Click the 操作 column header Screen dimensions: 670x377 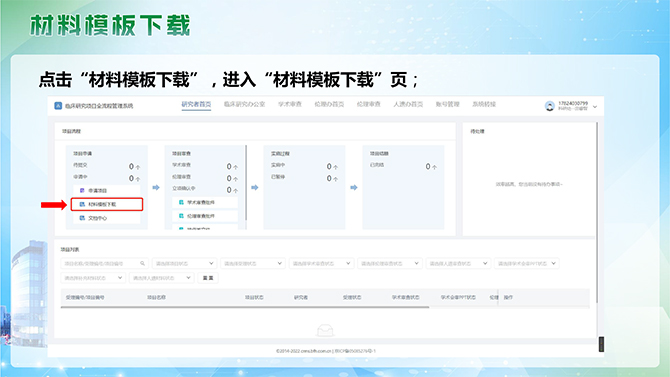(x=508, y=297)
